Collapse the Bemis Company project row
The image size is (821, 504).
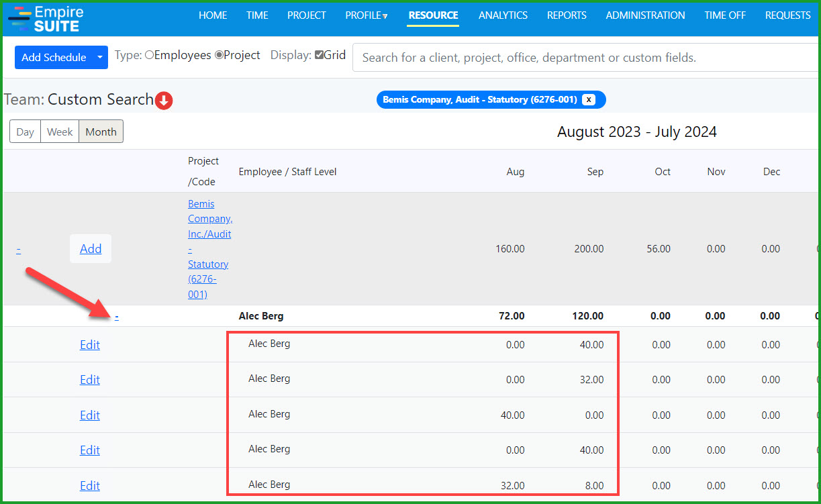18,250
